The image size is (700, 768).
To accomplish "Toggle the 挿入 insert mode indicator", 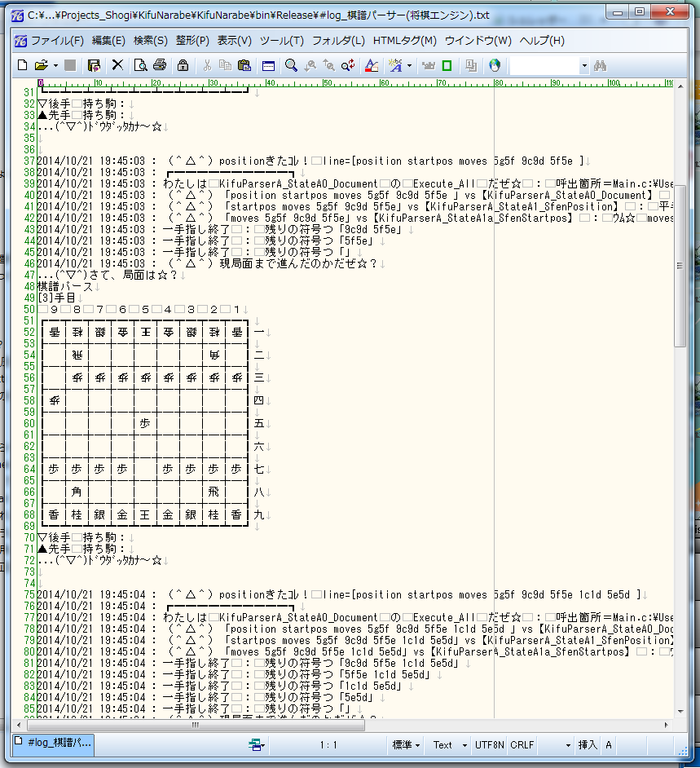I will click(587, 745).
